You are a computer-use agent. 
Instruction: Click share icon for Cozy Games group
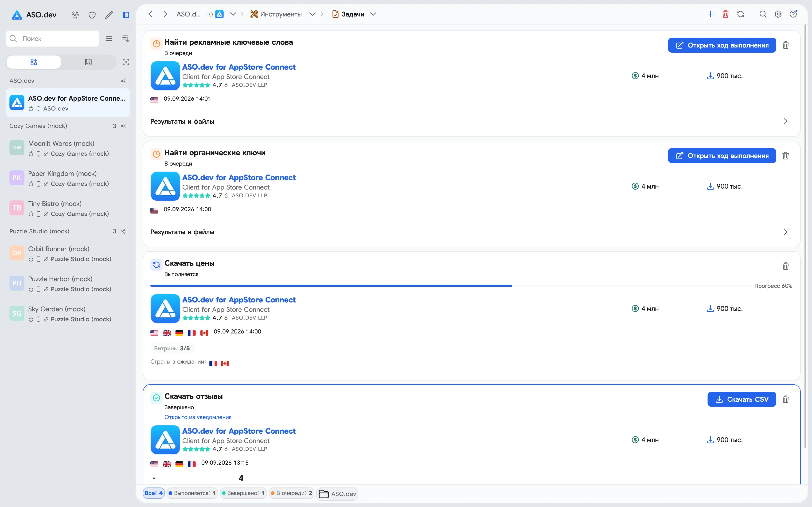coord(123,126)
